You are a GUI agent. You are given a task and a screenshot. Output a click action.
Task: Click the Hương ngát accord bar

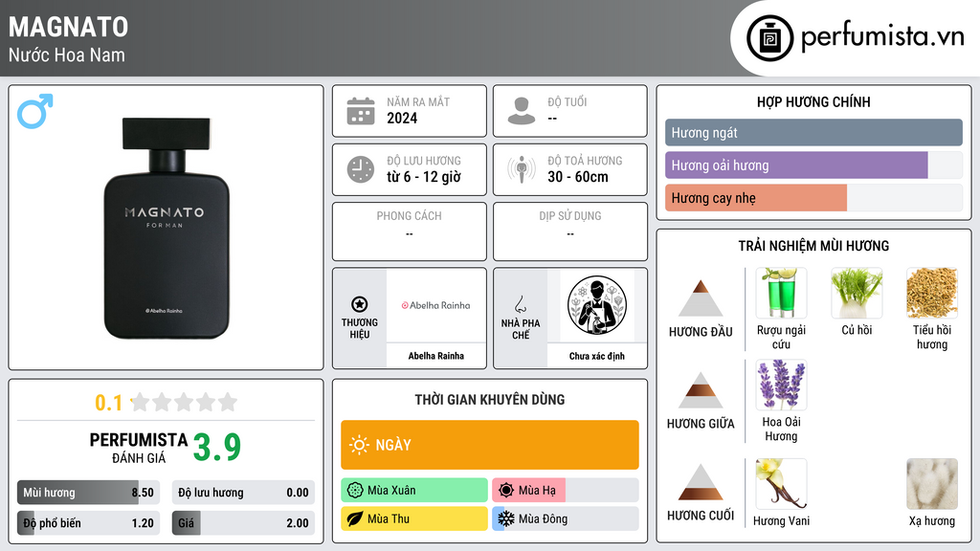(x=813, y=132)
